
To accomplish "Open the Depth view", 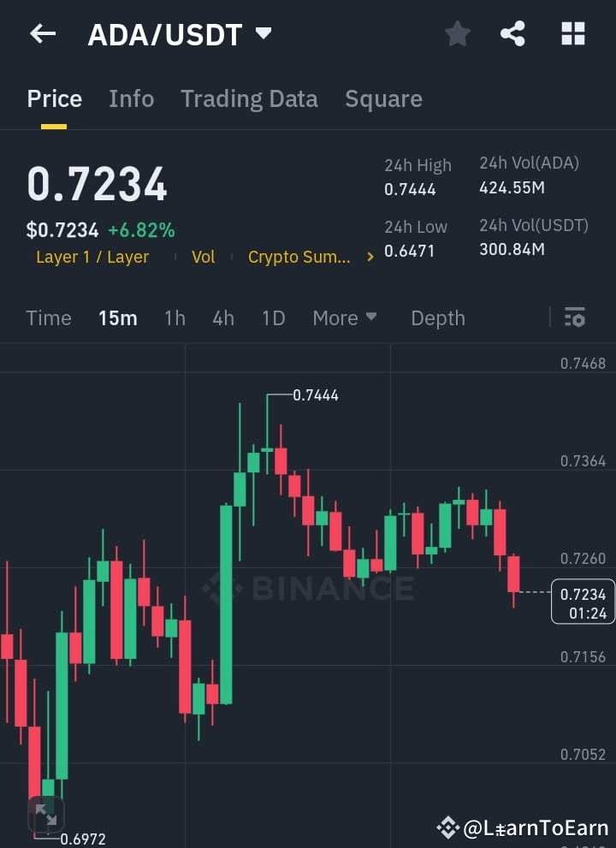I will click(x=437, y=317).
